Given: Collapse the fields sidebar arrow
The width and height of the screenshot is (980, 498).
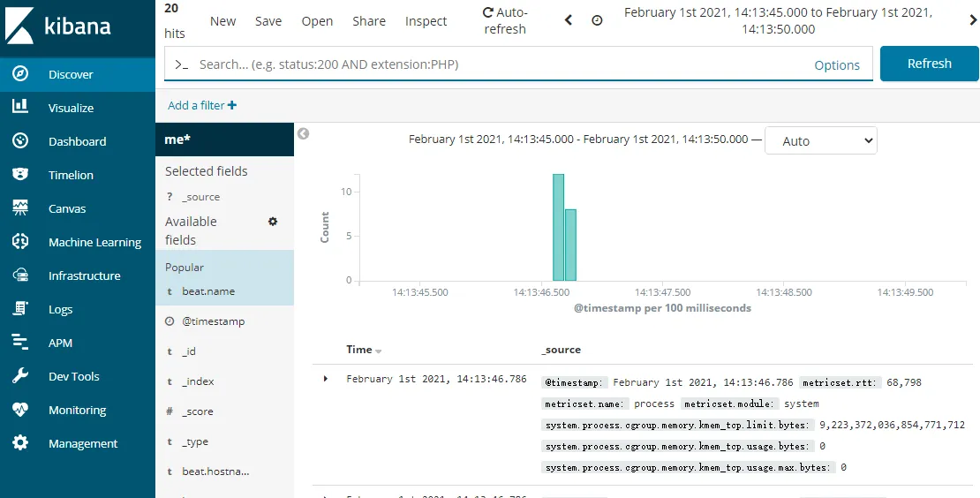Looking at the screenshot, I should (x=303, y=134).
